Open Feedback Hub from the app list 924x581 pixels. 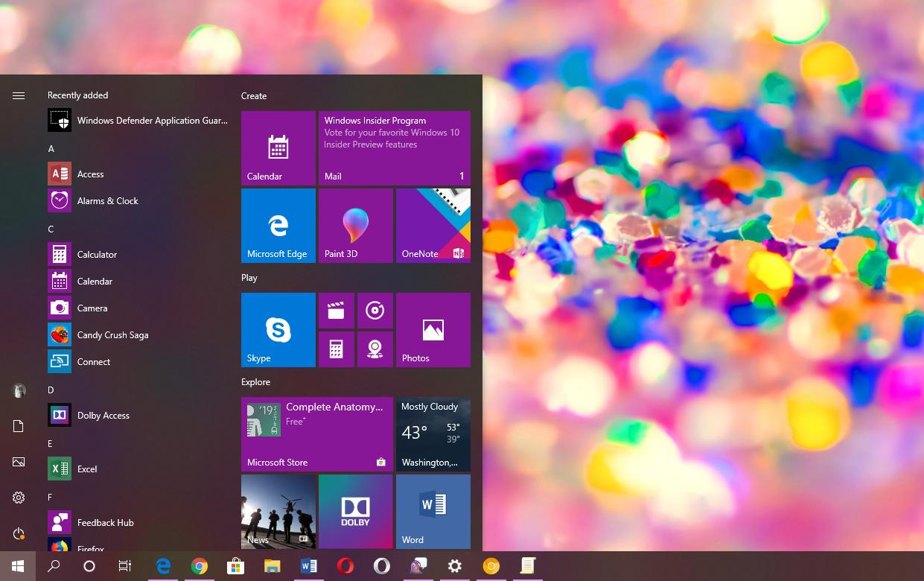(138, 523)
